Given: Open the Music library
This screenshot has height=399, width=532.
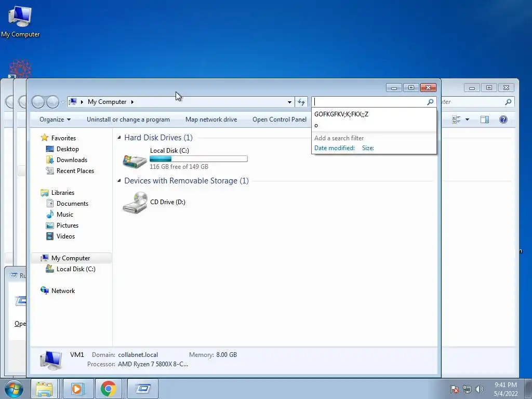Looking at the screenshot, I should (64, 214).
